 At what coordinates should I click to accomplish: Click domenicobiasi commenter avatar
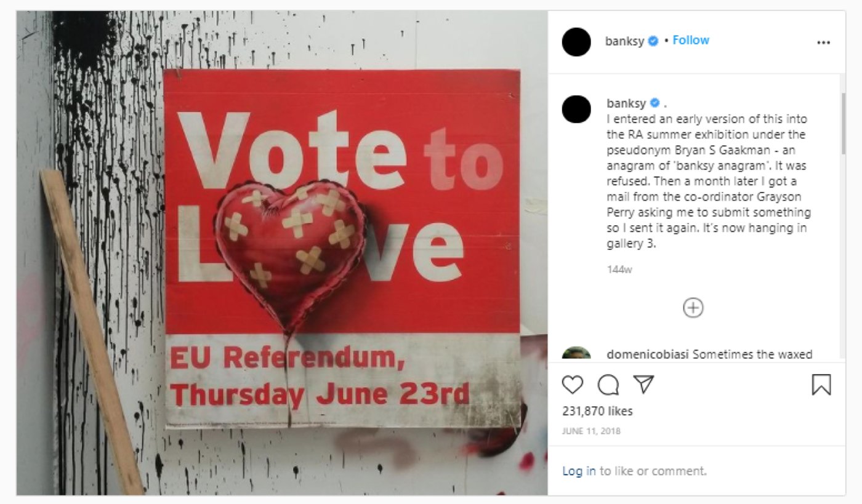[576, 354]
